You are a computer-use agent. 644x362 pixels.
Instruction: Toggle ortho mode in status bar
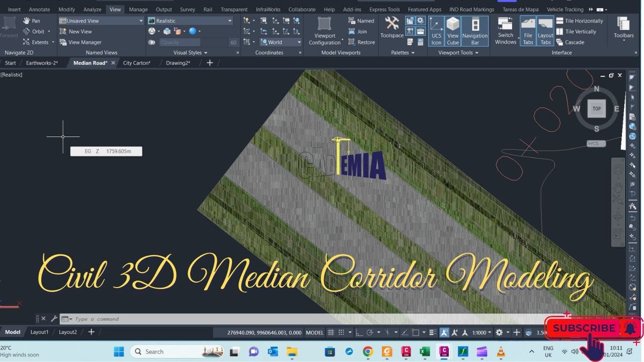coord(359,332)
